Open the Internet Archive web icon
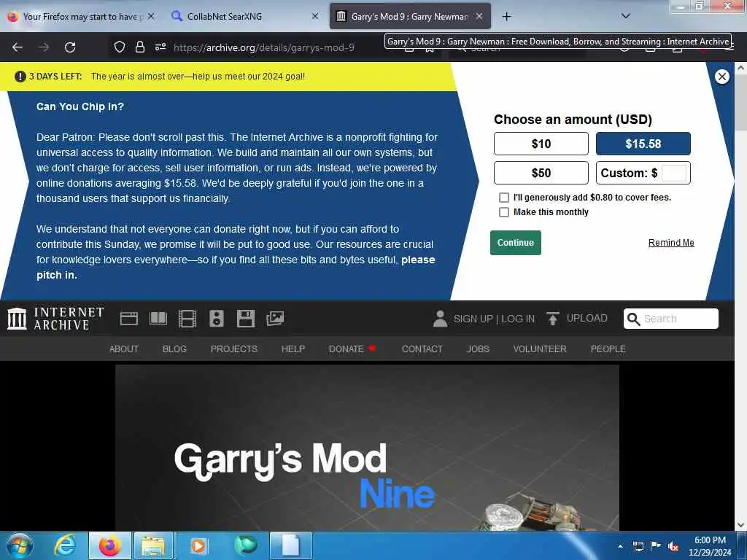This screenshot has width=747, height=560. coord(129,319)
